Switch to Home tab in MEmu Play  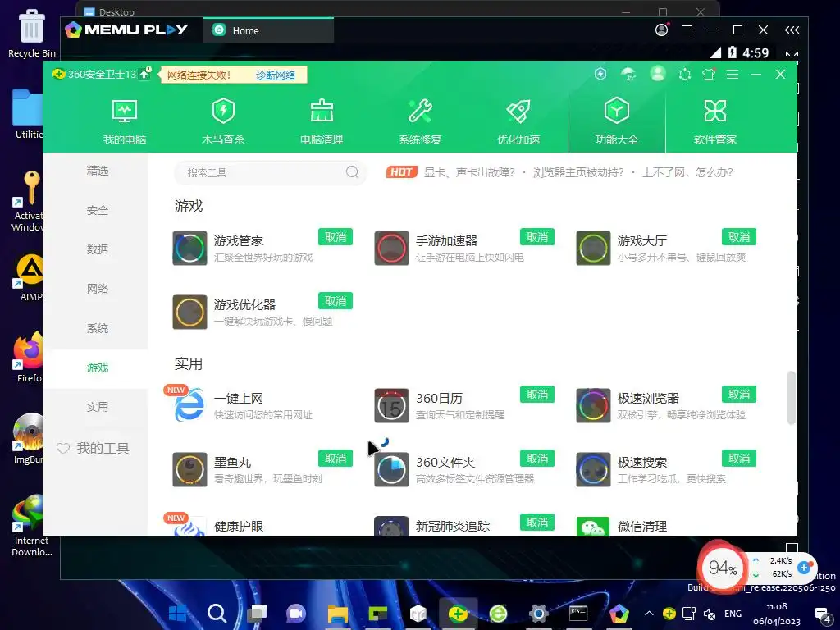(x=268, y=30)
